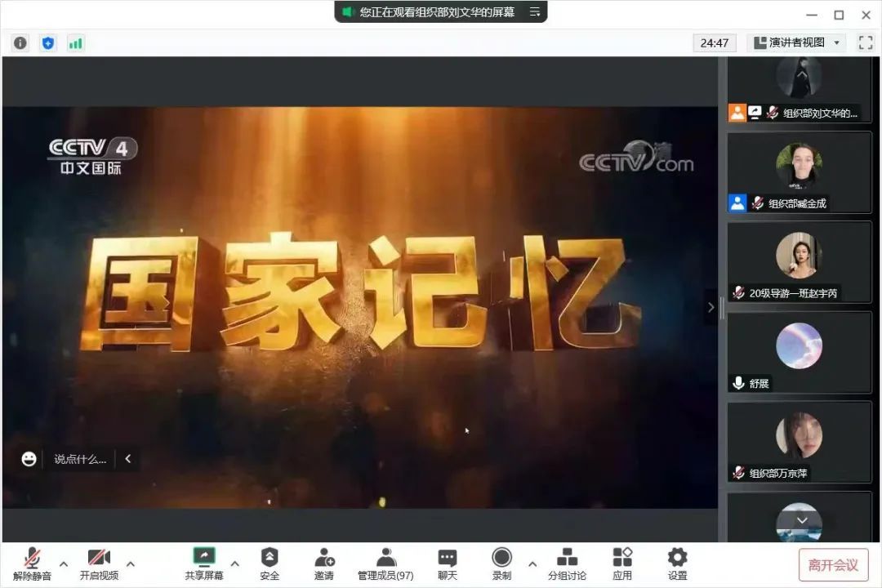Expand audio options arrow next to 解除静音

(64, 563)
